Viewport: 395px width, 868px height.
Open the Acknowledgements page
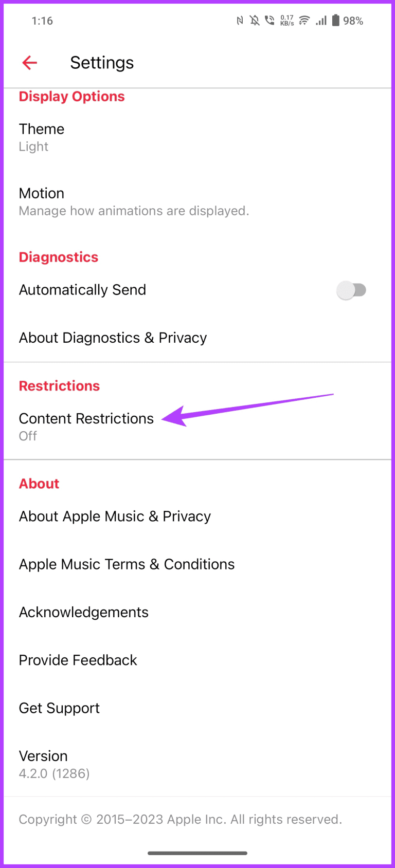point(83,612)
